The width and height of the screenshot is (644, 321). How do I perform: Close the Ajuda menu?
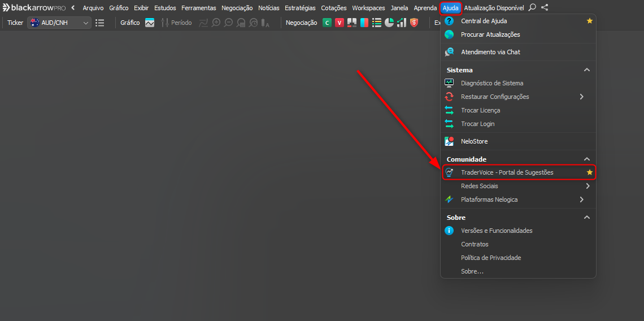[451, 8]
